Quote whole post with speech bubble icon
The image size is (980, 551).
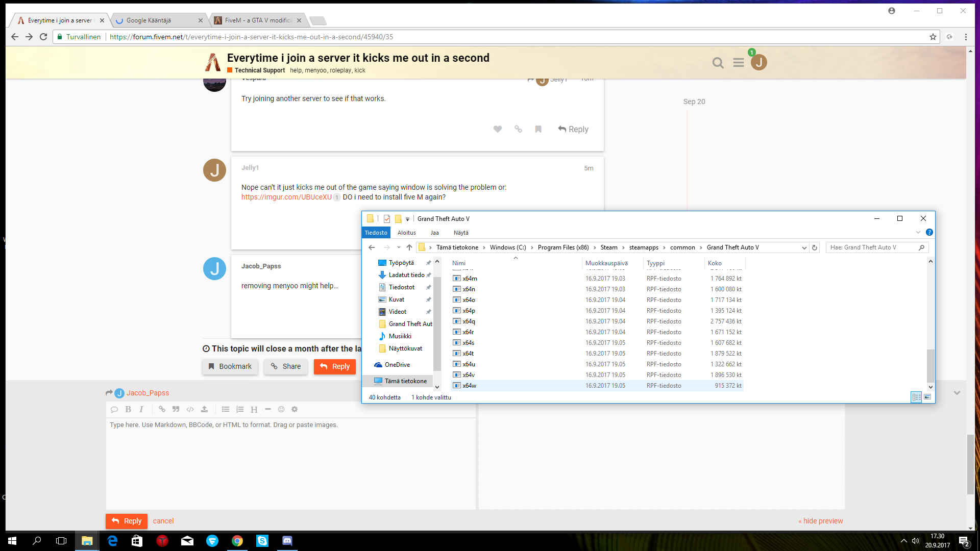pyautogui.click(x=114, y=409)
